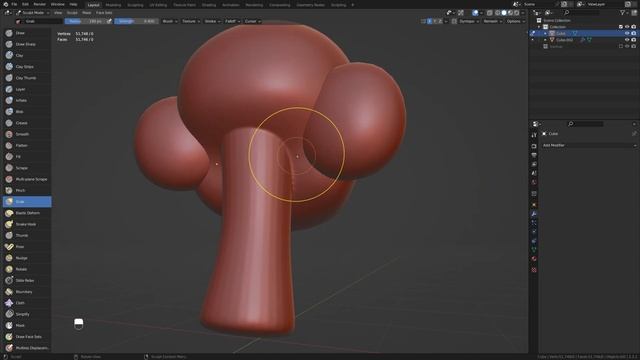The image size is (640, 360).
Task: Select the Snake Hook brush
Action: [x=27, y=224]
